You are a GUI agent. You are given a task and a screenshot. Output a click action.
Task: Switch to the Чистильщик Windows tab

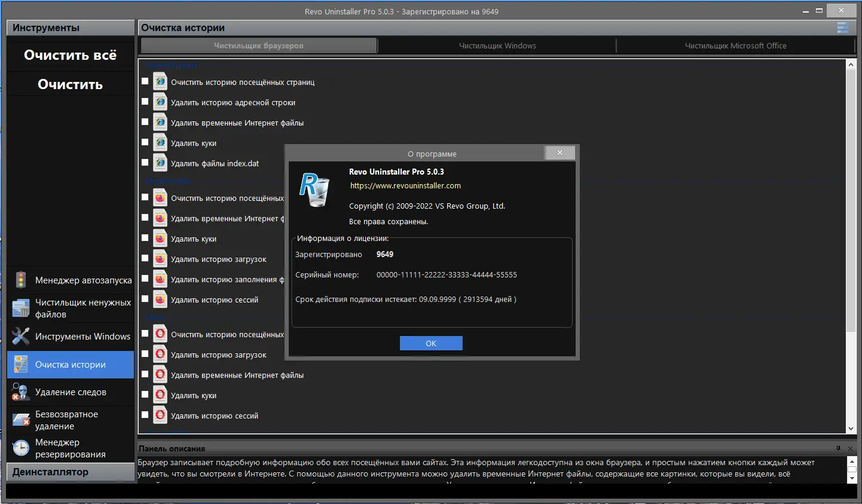(x=497, y=45)
